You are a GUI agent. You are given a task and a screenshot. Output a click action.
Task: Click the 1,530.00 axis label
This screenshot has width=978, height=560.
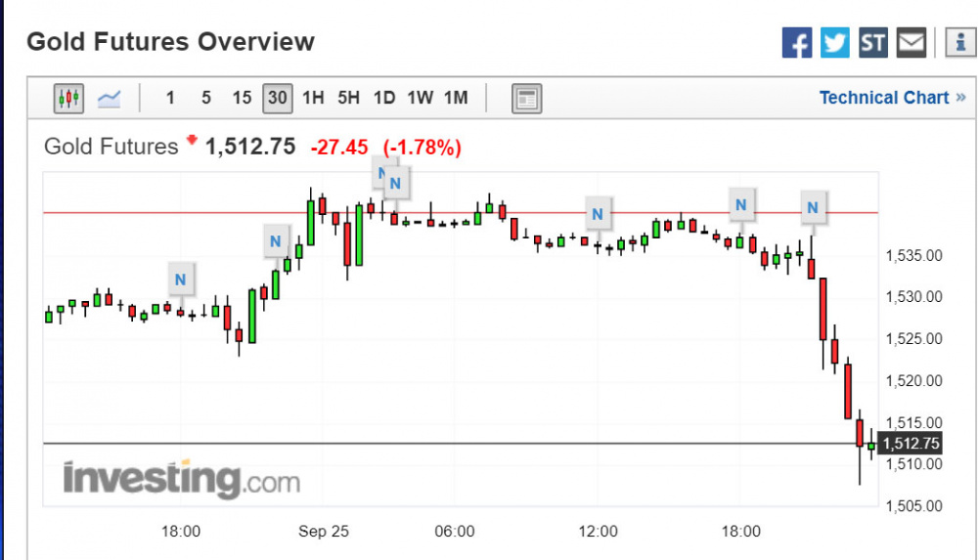(913, 297)
